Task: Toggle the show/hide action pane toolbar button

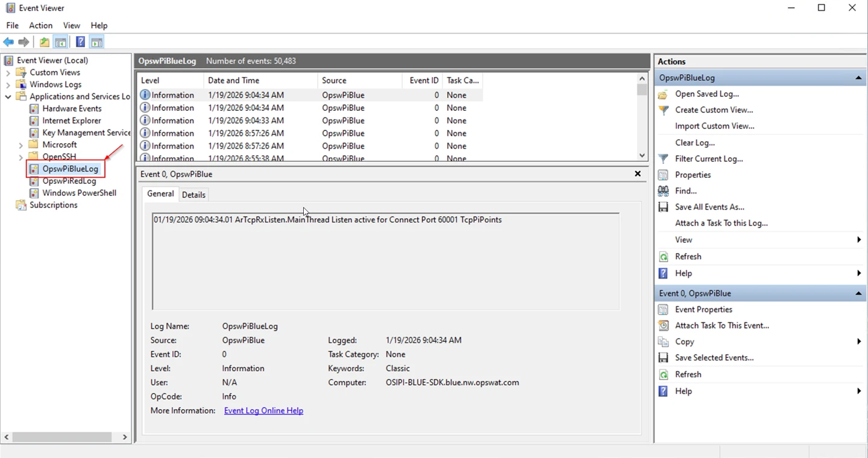Action: [97, 42]
